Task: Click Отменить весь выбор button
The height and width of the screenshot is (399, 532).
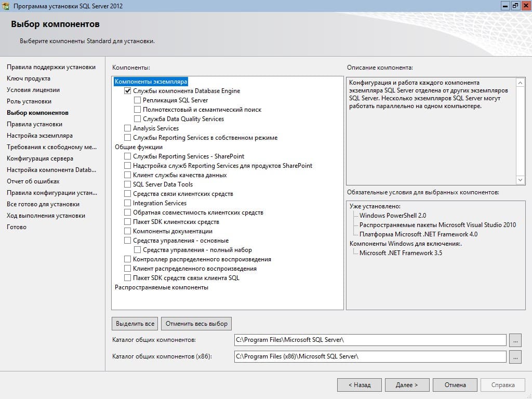Action: click(x=196, y=324)
